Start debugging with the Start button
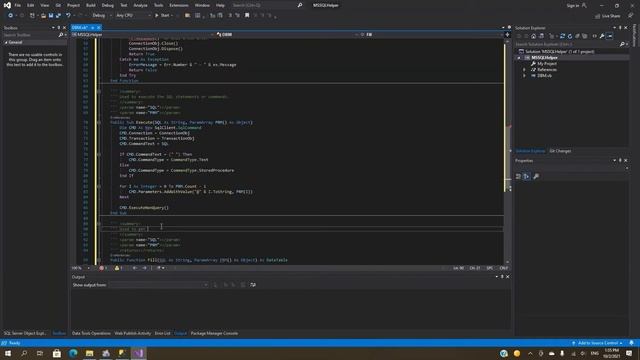 [x=162, y=16]
